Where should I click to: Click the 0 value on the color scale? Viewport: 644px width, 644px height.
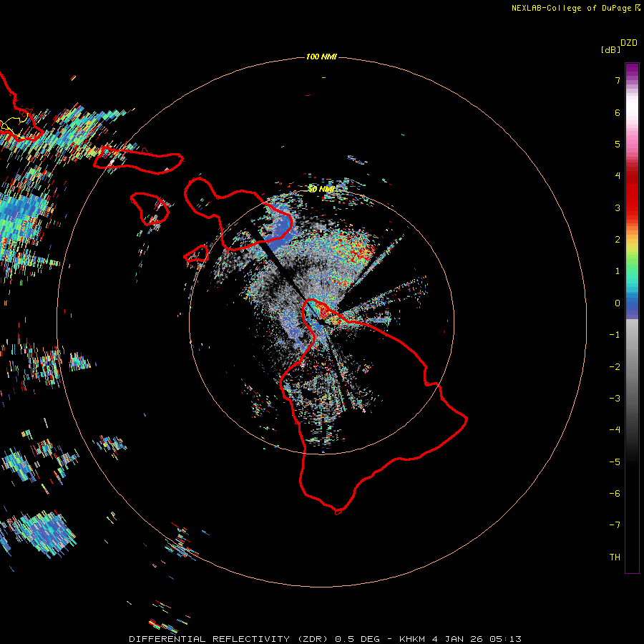tap(618, 303)
